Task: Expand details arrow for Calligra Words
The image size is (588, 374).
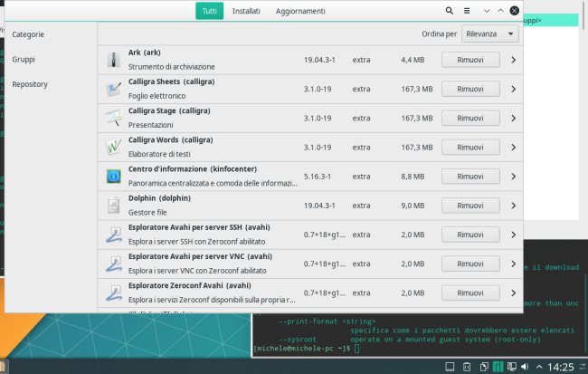Action: (514, 148)
